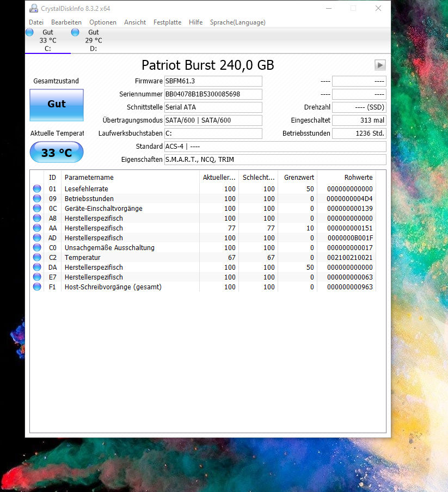Screen dimensions: 448x492
Task: Click the status orb in the A8 row
Action: (37, 218)
